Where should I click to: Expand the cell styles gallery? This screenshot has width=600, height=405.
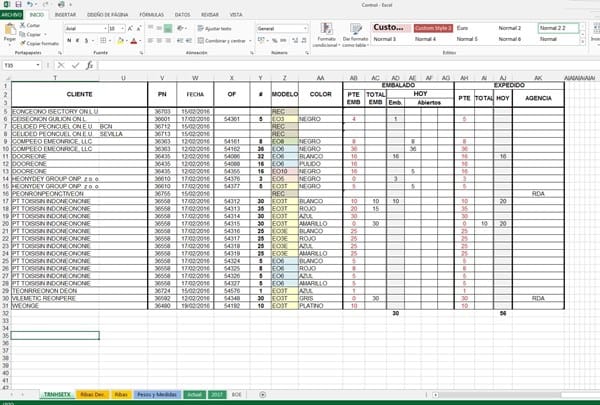[x=582, y=42]
